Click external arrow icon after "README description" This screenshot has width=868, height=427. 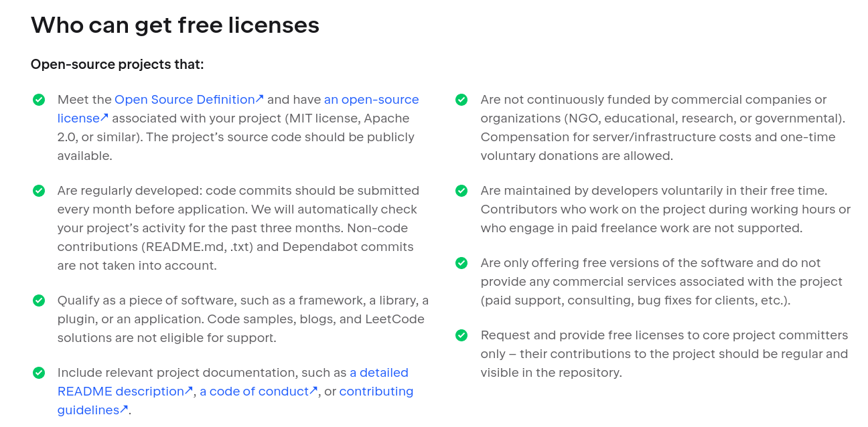[190, 391]
